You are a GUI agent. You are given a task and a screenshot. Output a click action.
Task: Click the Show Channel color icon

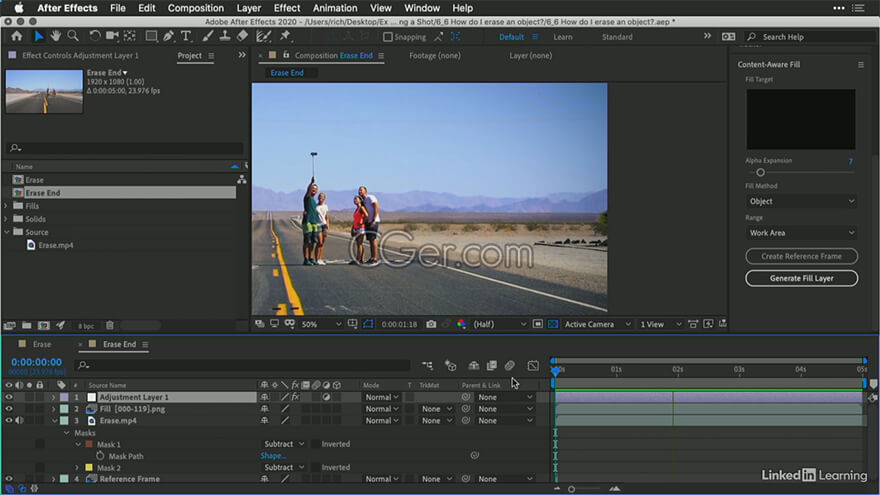click(x=461, y=324)
